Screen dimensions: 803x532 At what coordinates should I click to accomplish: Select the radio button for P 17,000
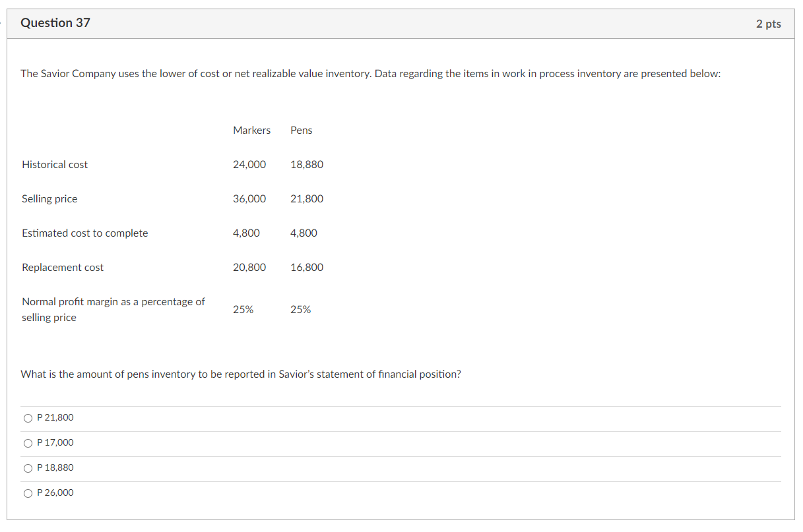click(28, 442)
